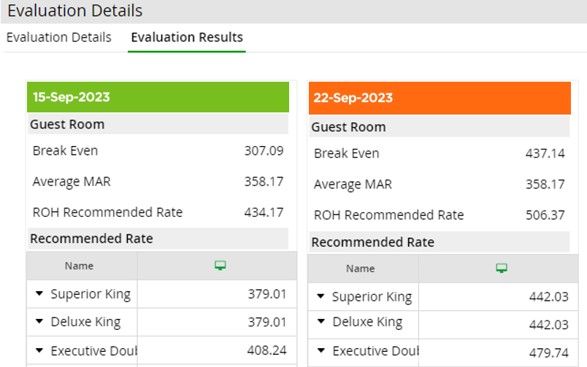This screenshot has width=587, height=367.
Task: Expand Executive Double row under 22-Sep-2023
Action: point(321,350)
